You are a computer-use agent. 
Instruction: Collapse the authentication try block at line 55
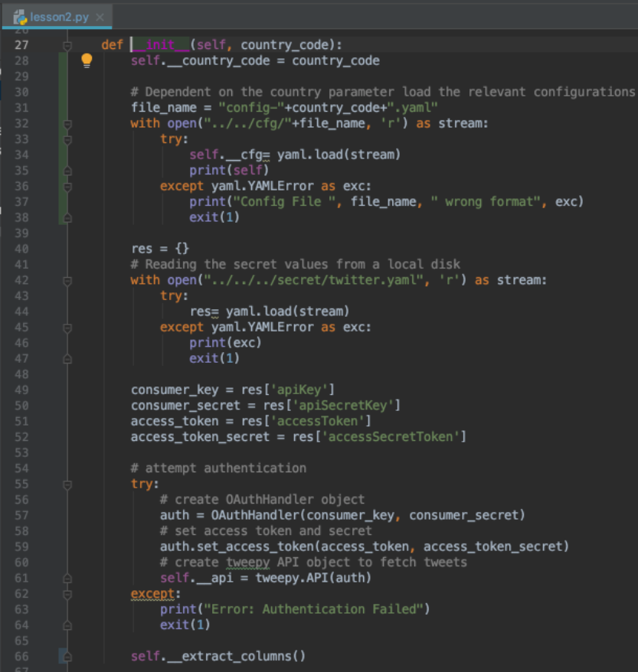(x=67, y=484)
